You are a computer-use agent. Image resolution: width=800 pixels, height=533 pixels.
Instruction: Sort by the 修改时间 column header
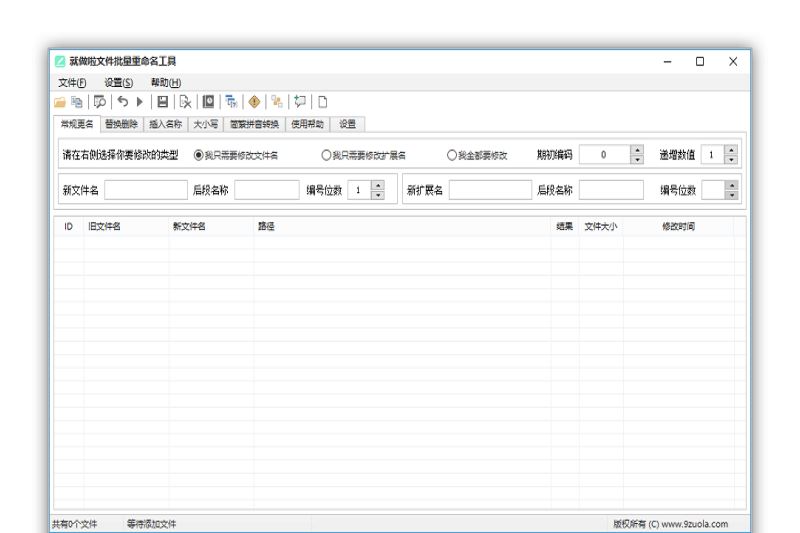tap(678, 226)
